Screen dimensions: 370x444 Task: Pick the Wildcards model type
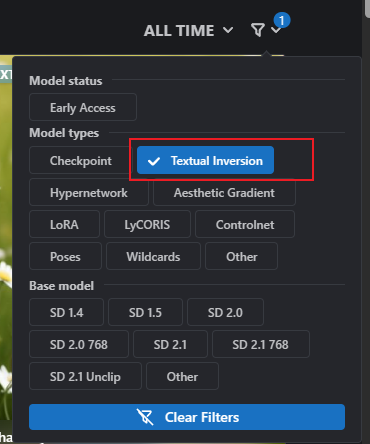click(153, 256)
